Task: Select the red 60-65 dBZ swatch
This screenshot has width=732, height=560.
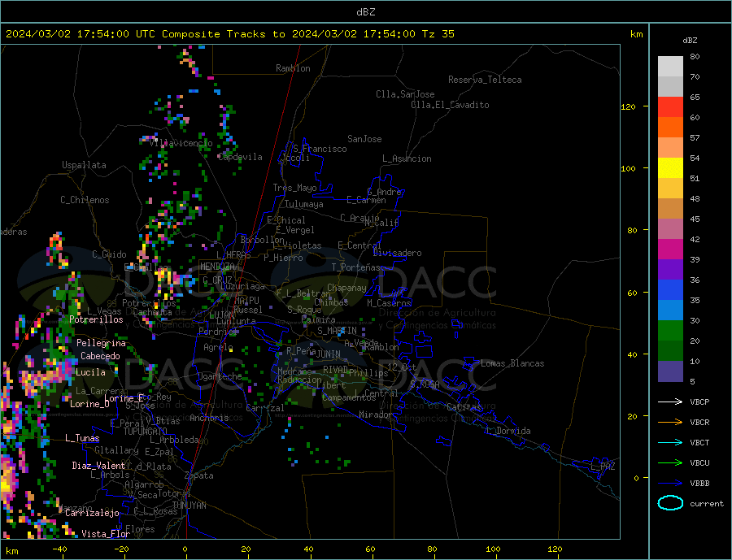Action: (x=670, y=106)
